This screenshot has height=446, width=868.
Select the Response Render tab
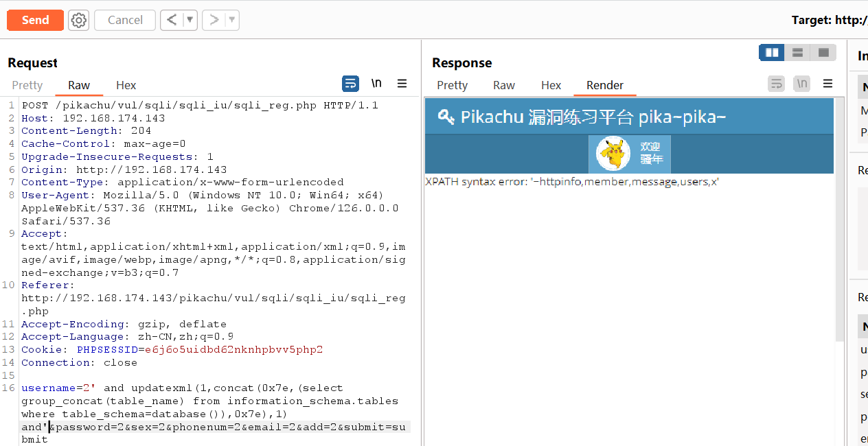pos(605,85)
